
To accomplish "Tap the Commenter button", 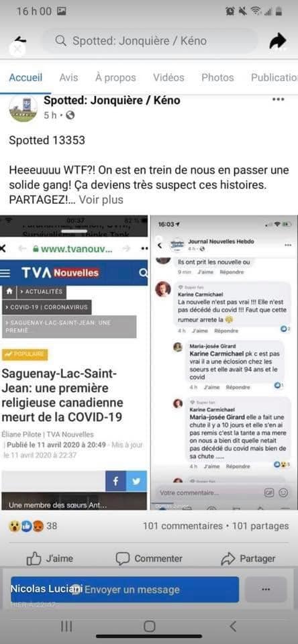I will 149,559.
